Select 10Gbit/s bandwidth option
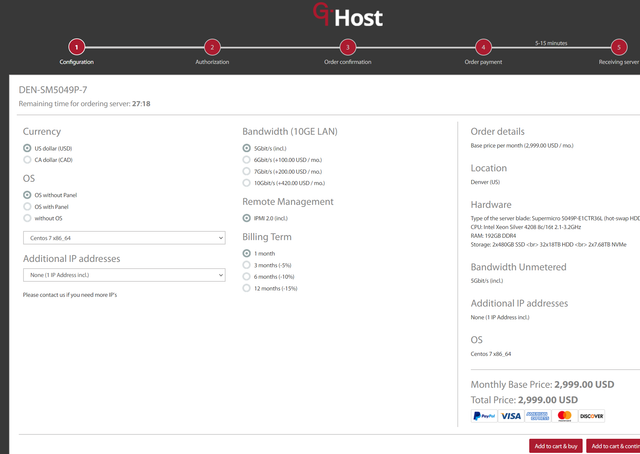 coord(247,183)
